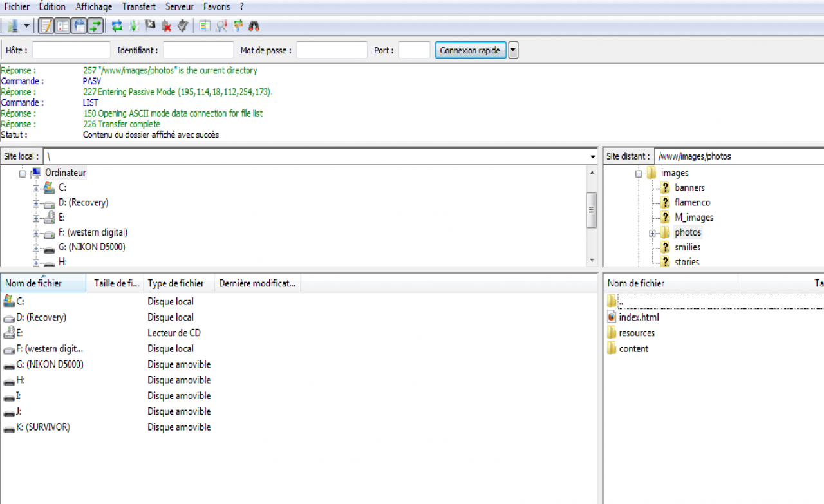This screenshot has width=824, height=504.
Task: Click the reconnect to last server icon
Action: [183, 26]
